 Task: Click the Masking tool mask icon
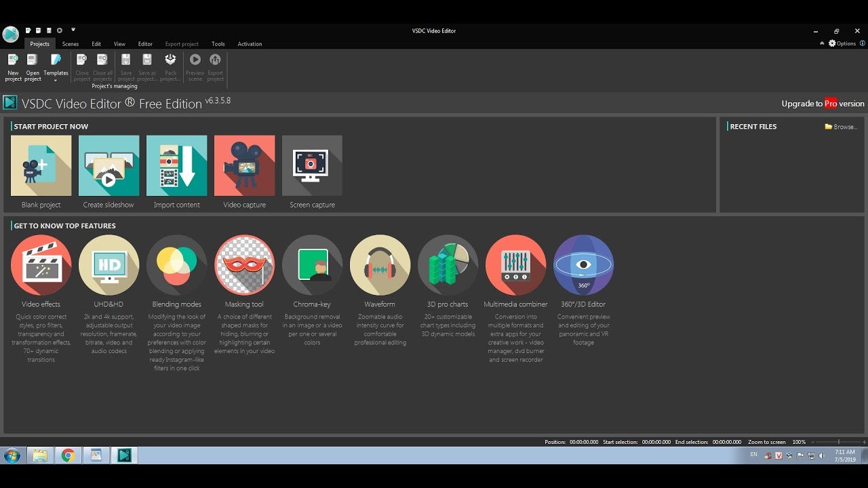click(244, 265)
